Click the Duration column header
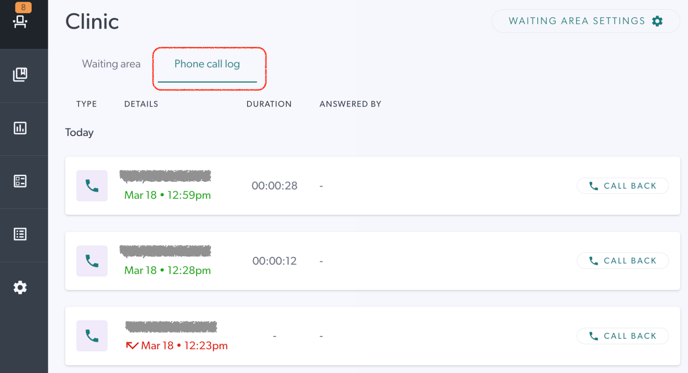 point(269,104)
